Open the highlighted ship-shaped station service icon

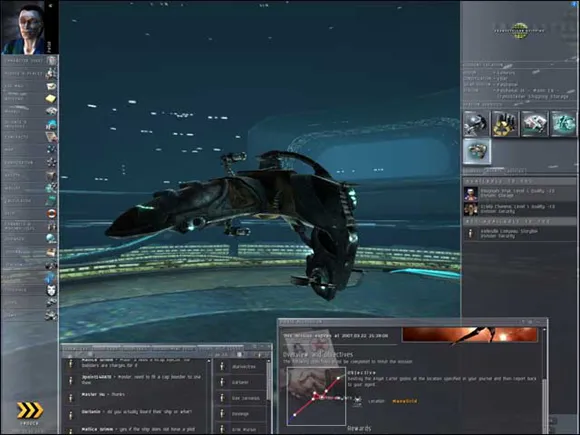(x=477, y=152)
